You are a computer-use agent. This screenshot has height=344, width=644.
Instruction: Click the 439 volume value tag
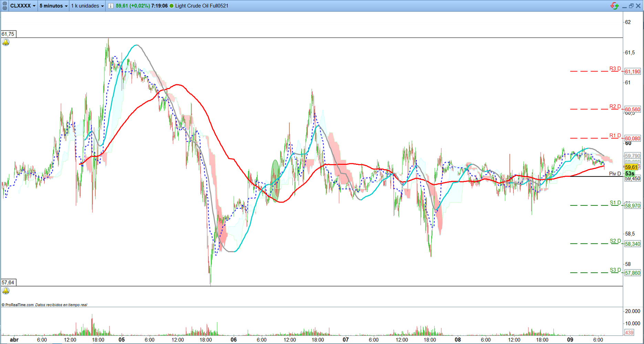point(630,333)
